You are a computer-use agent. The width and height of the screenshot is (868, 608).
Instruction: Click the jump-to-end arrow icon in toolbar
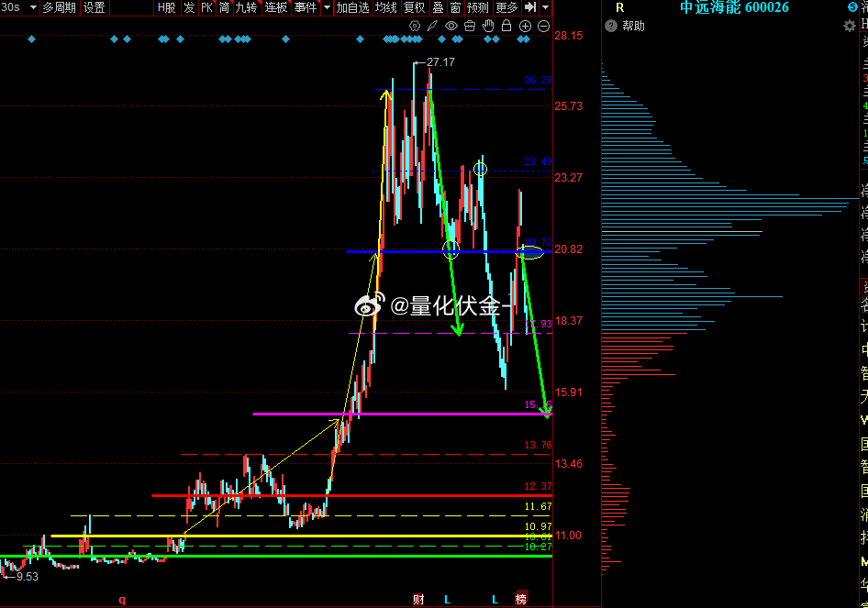[529, 7]
